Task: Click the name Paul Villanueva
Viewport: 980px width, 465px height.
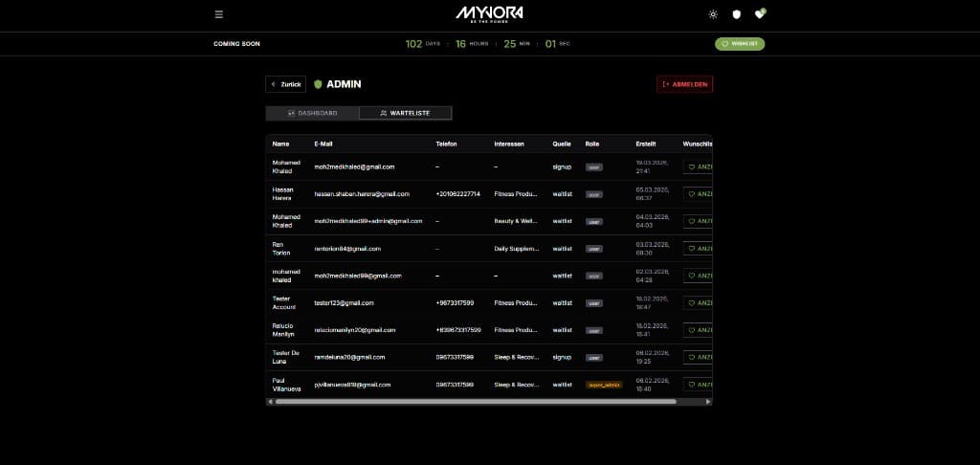Action: click(x=286, y=385)
